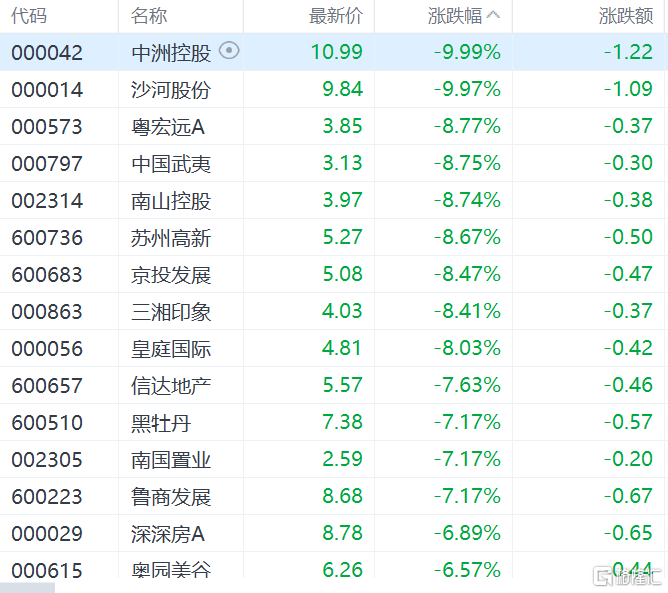Open stock name 南国置业
The image size is (668, 593).
click(x=171, y=461)
